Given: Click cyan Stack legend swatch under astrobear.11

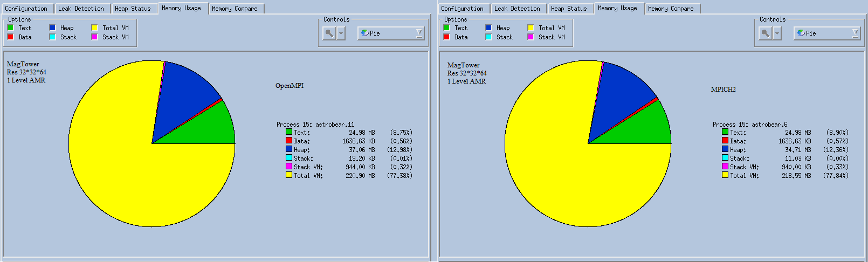Looking at the screenshot, I should pyautogui.click(x=289, y=157).
